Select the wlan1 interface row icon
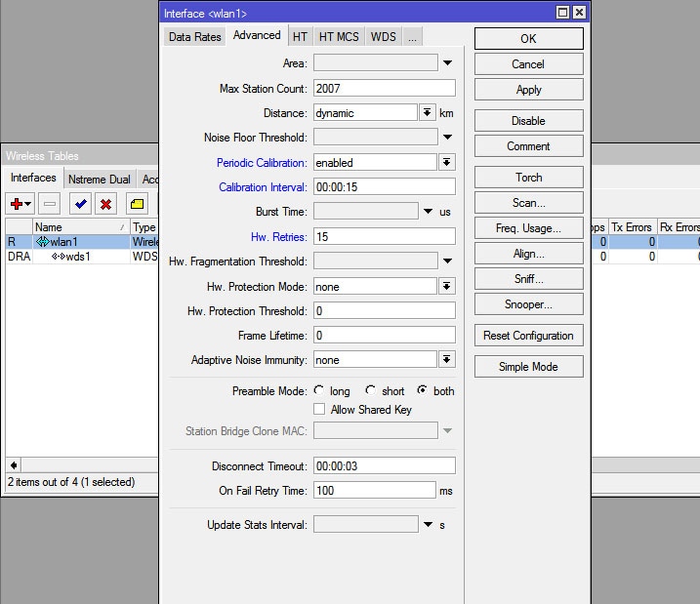This screenshot has width=700, height=604. pyautogui.click(x=43, y=242)
